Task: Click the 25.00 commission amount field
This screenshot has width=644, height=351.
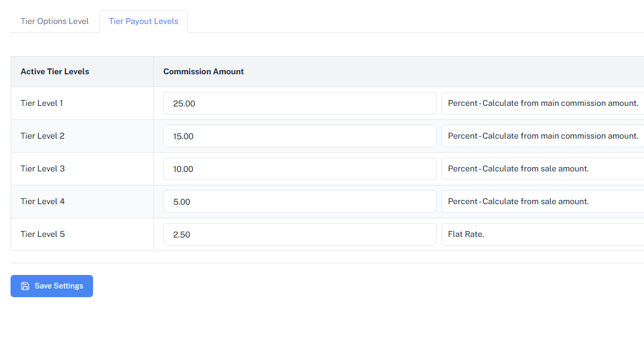Action: coord(300,103)
